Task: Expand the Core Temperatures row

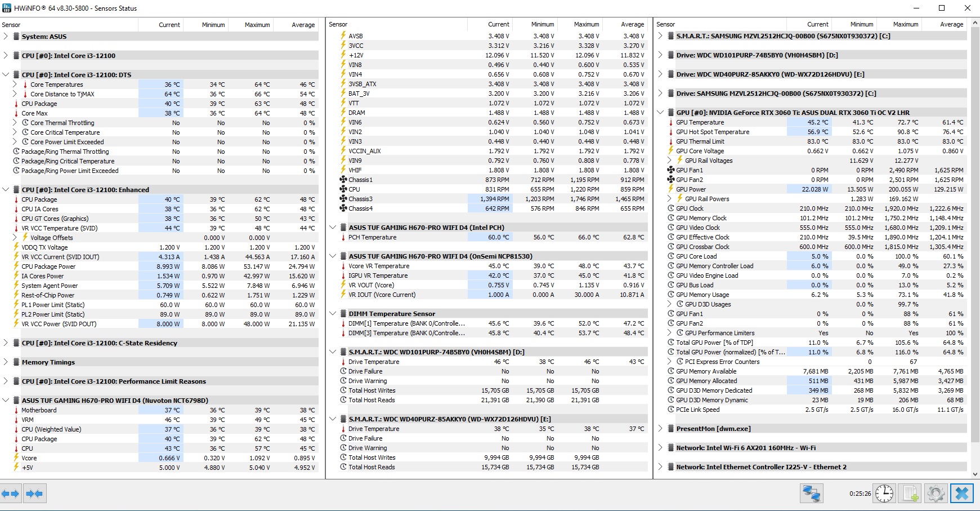Action: coord(15,85)
